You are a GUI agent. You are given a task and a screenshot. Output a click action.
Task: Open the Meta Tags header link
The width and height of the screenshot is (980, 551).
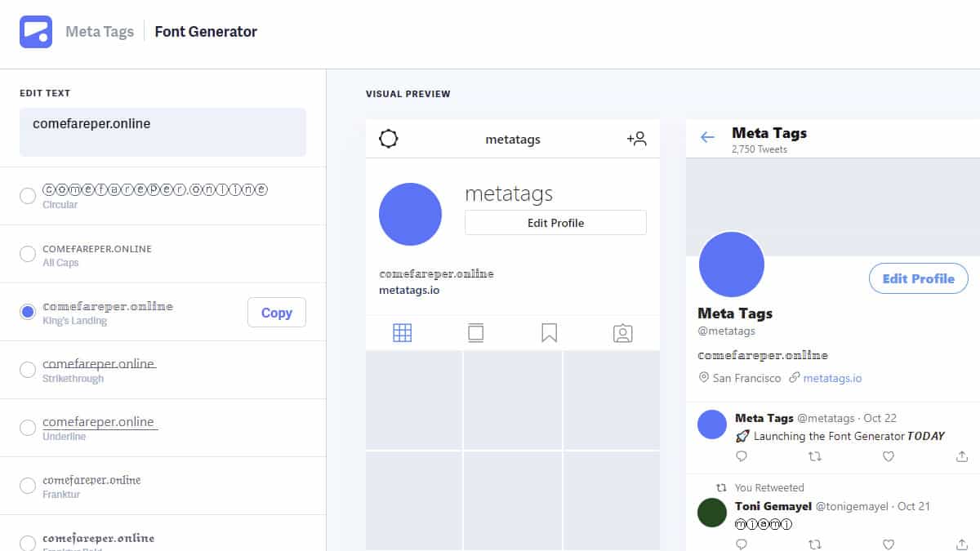click(x=99, y=32)
